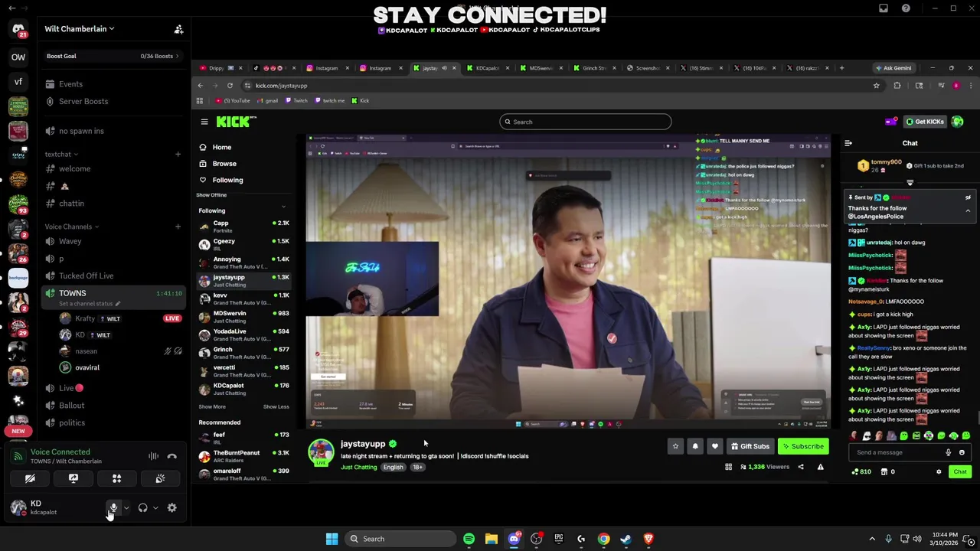Open Spotify from Windows taskbar

coord(469,539)
